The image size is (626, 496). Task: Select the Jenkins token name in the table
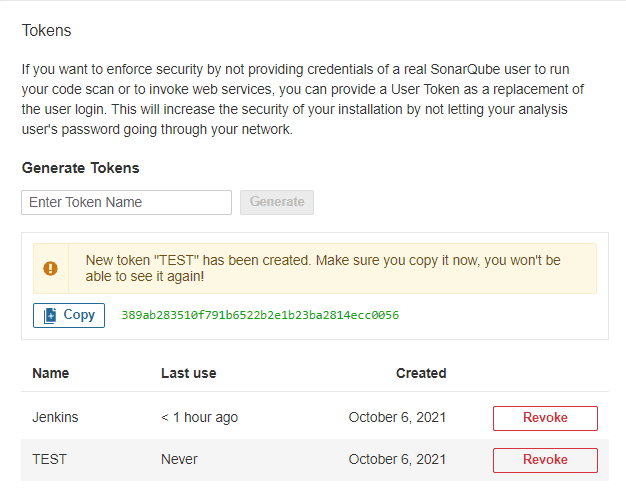point(56,417)
